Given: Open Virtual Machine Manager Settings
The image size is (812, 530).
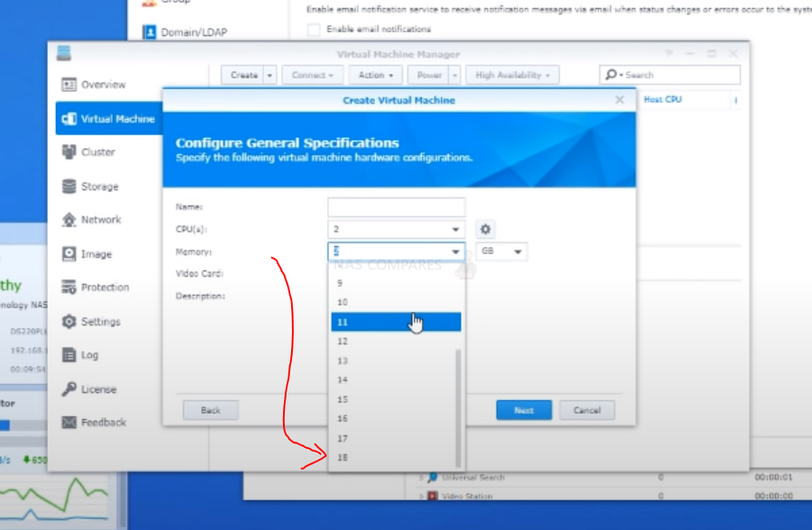Looking at the screenshot, I should [91, 321].
